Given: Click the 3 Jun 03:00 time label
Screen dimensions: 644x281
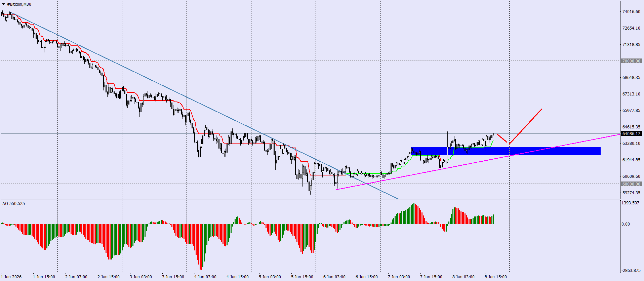Looking at the screenshot, I should tap(141, 277).
